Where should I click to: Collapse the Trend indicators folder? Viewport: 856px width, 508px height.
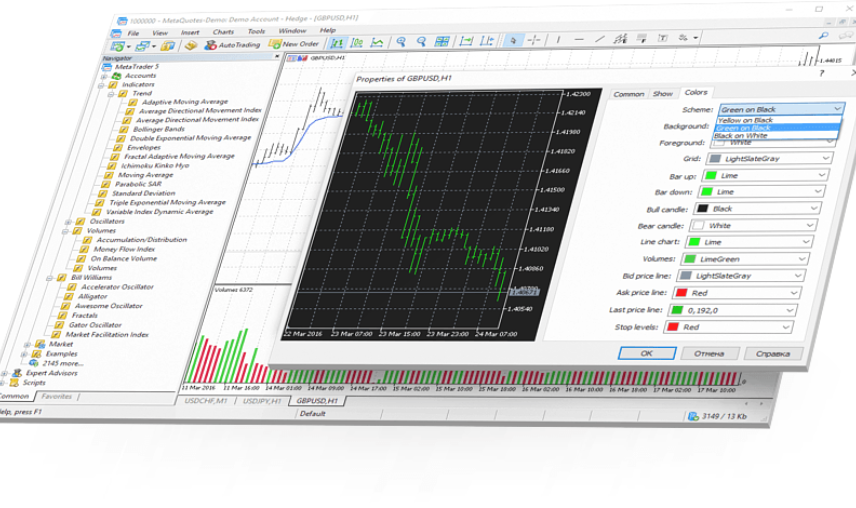[112, 94]
